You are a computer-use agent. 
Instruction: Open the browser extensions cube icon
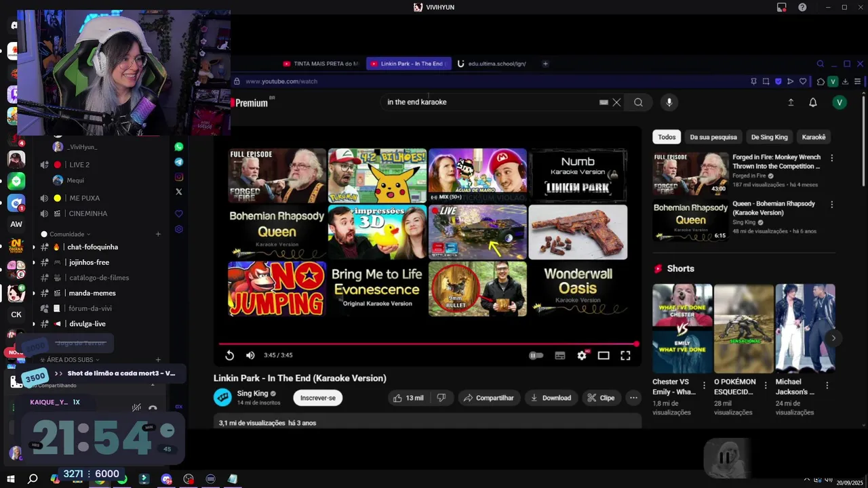click(x=821, y=81)
